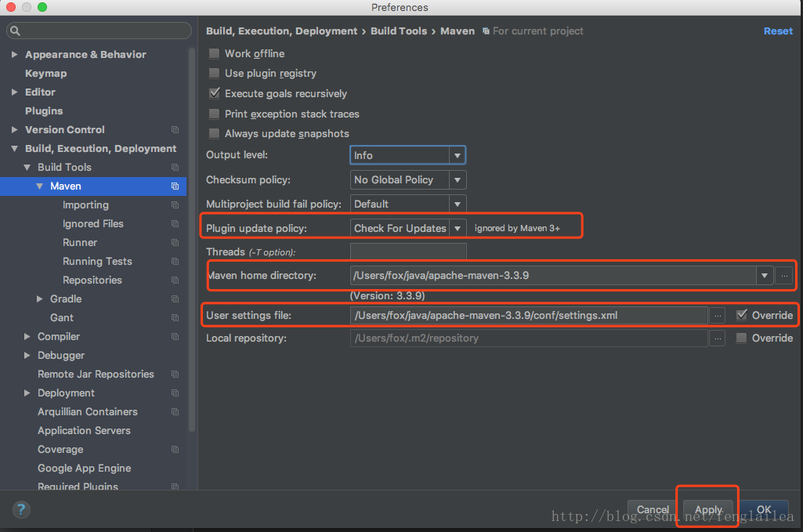Click the Apply button
The height and width of the screenshot is (532, 803).
coord(708,509)
